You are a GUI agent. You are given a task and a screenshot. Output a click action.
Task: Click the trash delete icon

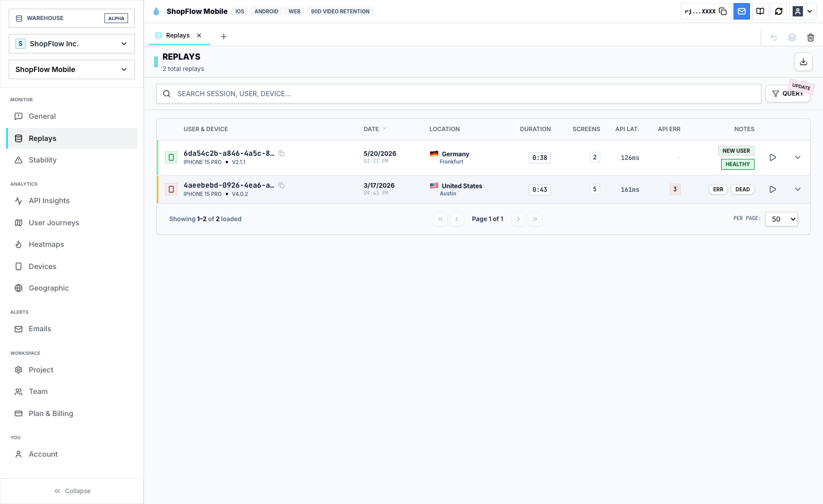point(811,38)
